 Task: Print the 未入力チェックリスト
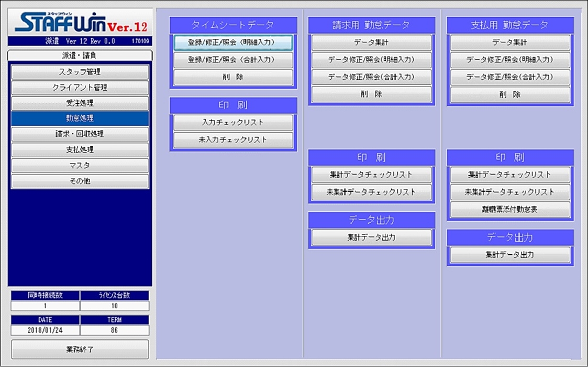click(233, 140)
